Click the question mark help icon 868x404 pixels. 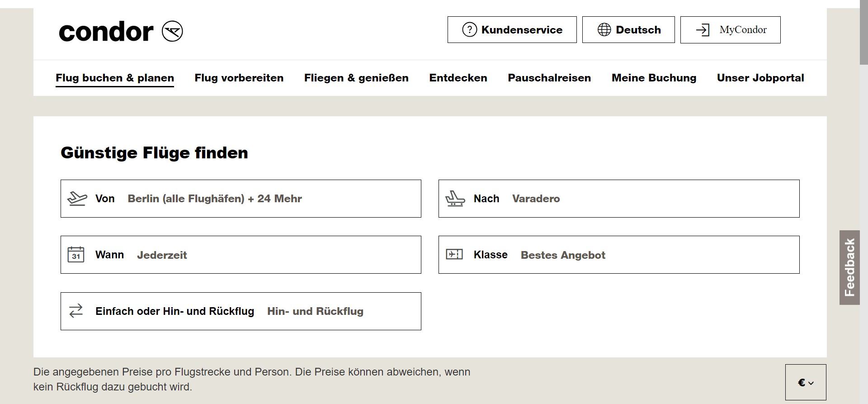tap(469, 30)
